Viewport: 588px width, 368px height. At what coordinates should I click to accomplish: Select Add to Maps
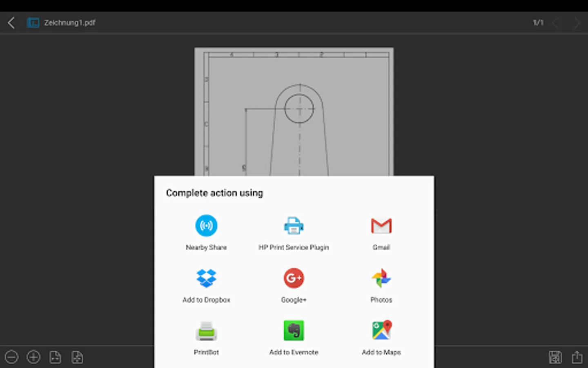pos(381,338)
